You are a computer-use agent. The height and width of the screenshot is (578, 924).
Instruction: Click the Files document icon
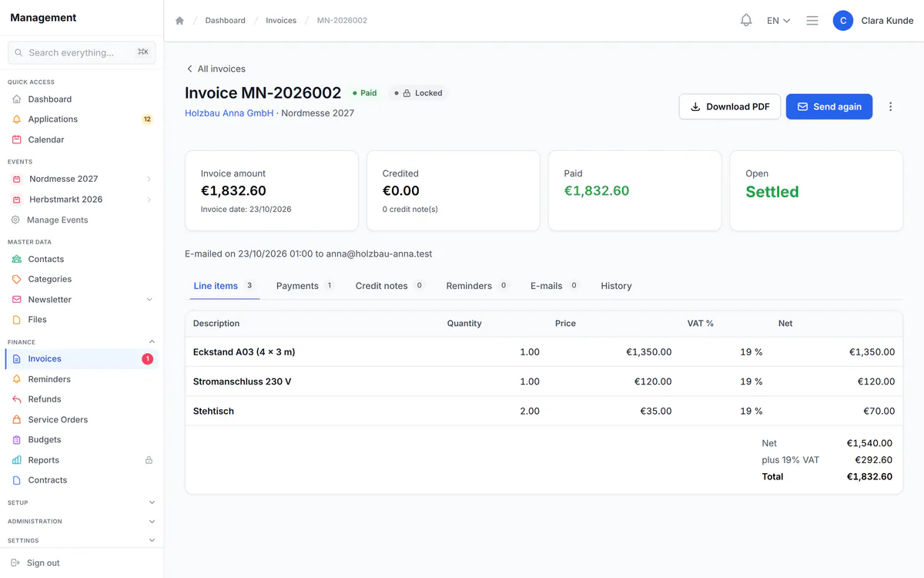click(17, 320)
